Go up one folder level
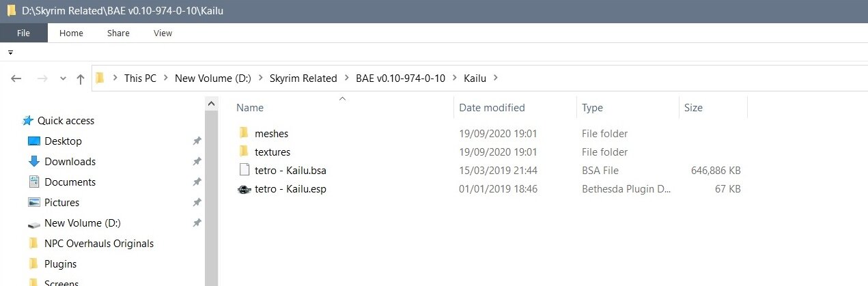 (81, 78)
